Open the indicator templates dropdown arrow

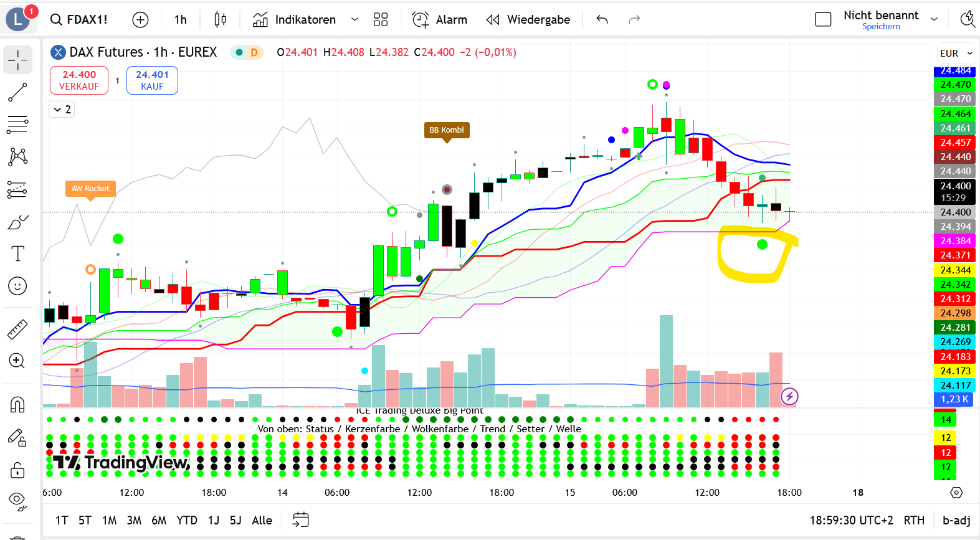pos(354,20)
